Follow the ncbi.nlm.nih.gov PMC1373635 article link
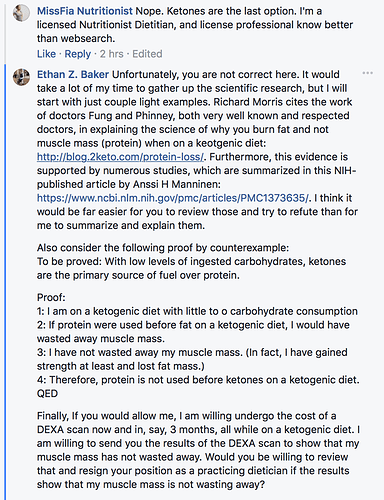This screenshot has height=500, width=384. 173,198
